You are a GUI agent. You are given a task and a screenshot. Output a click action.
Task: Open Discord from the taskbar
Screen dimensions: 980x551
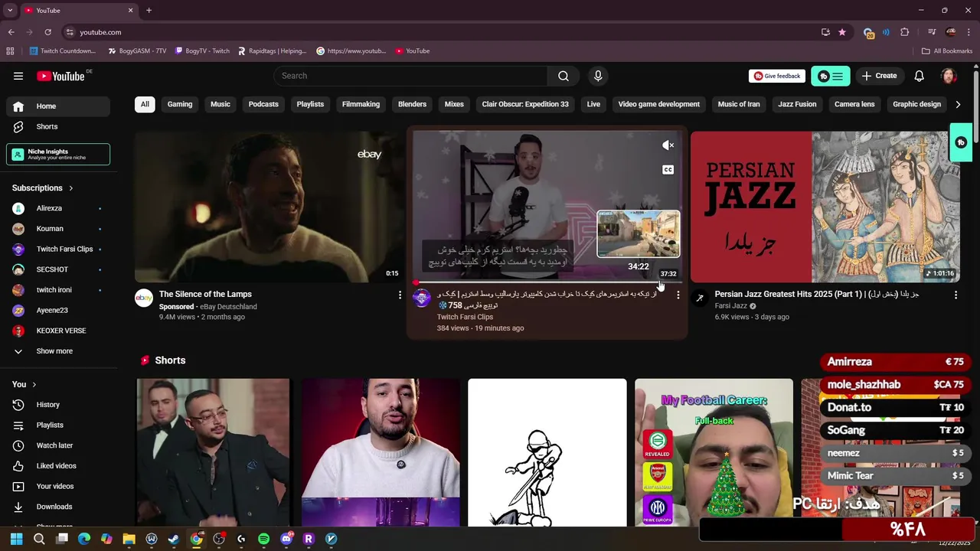286,539
